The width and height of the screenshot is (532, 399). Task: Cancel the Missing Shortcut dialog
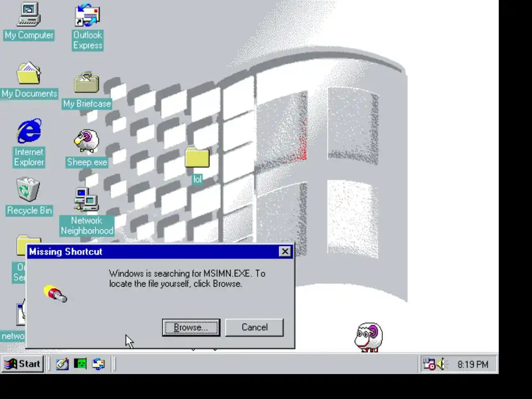(254, 327)
